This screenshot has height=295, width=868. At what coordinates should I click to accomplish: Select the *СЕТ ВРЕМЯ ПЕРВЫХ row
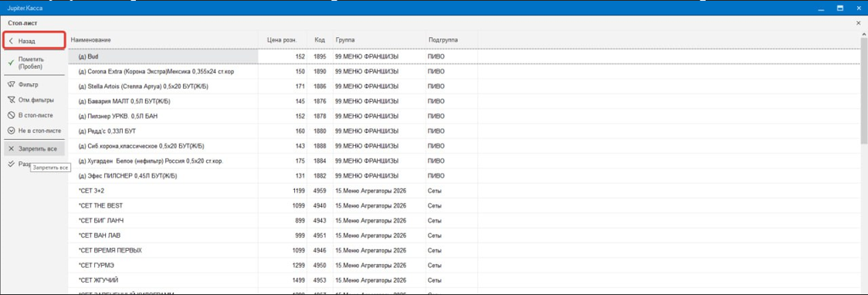pos(464,251)
